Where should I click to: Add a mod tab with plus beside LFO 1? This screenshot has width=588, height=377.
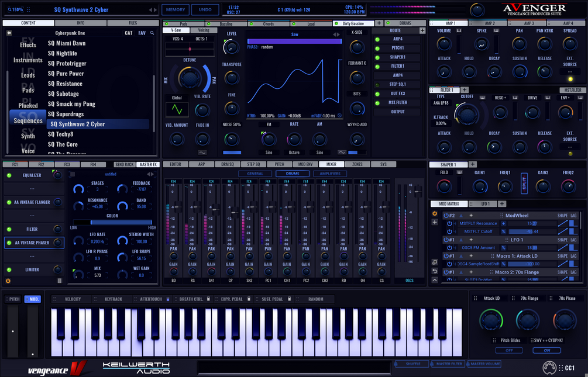(x=502, y=204)
